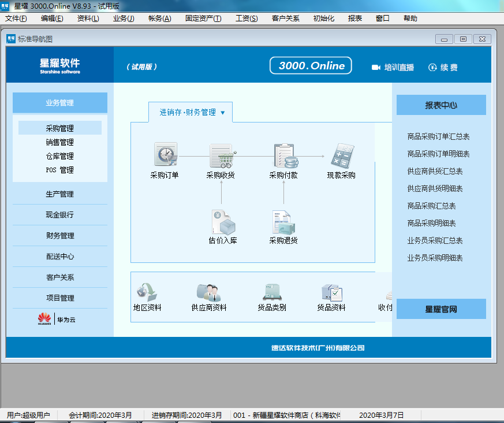Open the 资料(L) menu
Viewport: 504px width, 423px height.
point(88,18)
